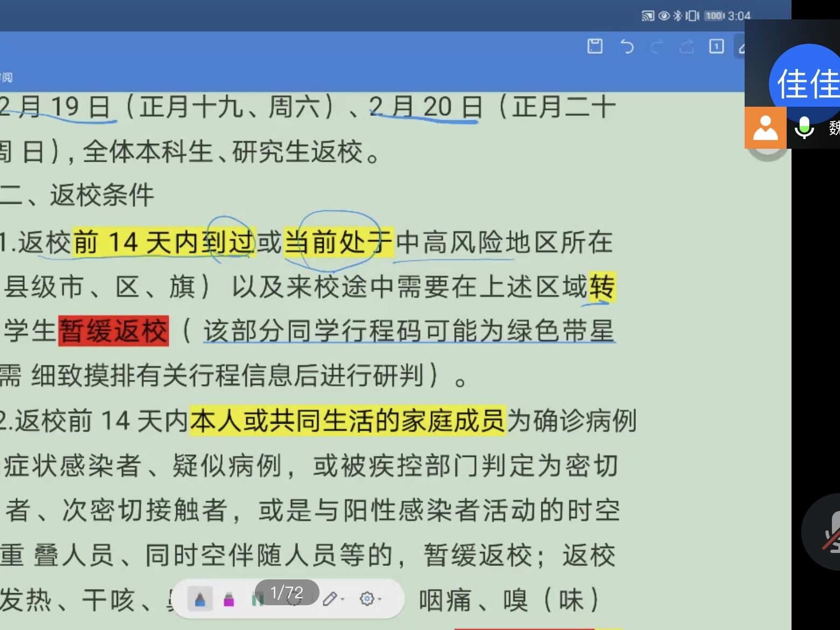The height and width of the screenshot is (630, 840).
Task: Click the orange participant icon
Action: pyautogui.click(x=765, y=128)
